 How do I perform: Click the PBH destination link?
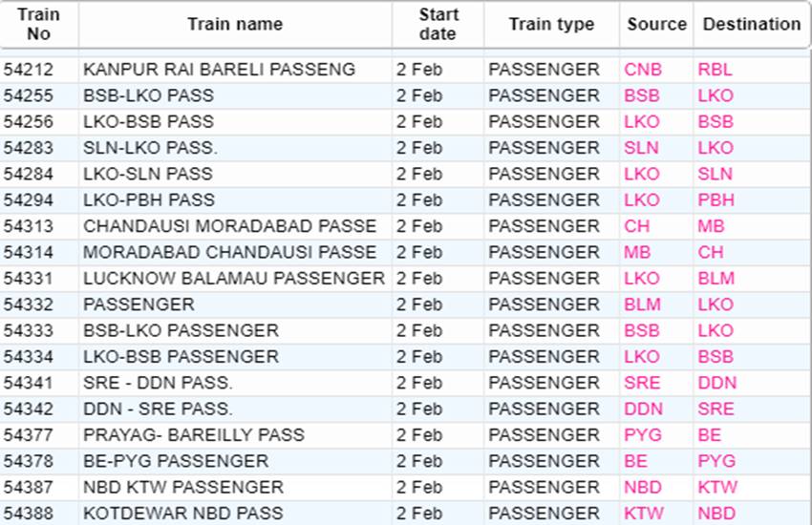716,200
